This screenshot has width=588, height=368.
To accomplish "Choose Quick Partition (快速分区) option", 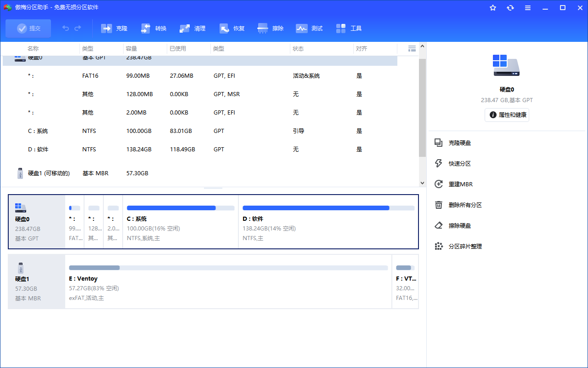I will pyautogui.click(x=459, y=164).
